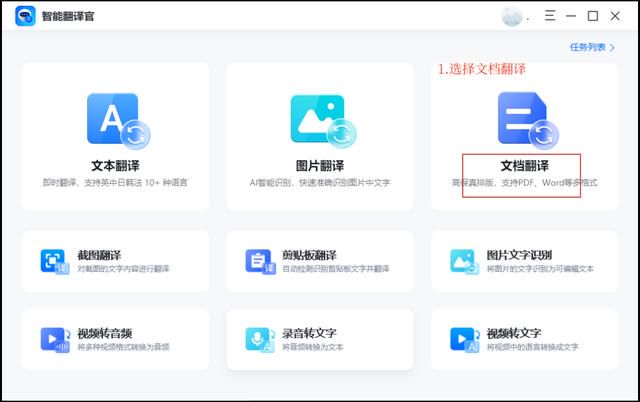The height and width of the screenshot is (402, 640).
Task: Close the 智能翻译官 window
Action: tap(615, 16)
